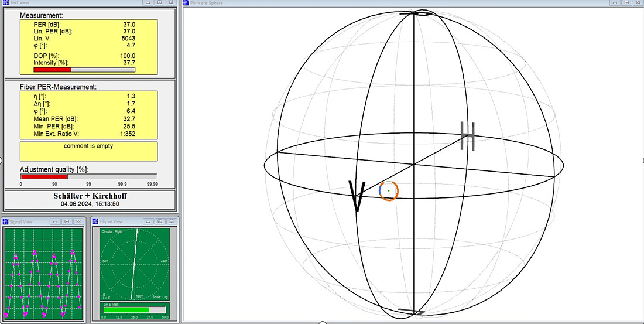Minimize the Signal View window

(x=56, y=221)
